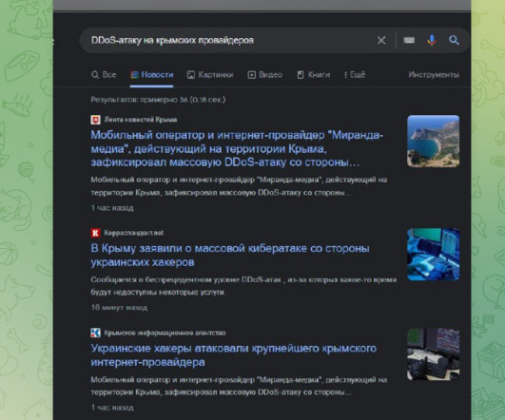Open Инструменты search tools
The height and width of the screenshot is (420, 505).
[x=434, y=75]
